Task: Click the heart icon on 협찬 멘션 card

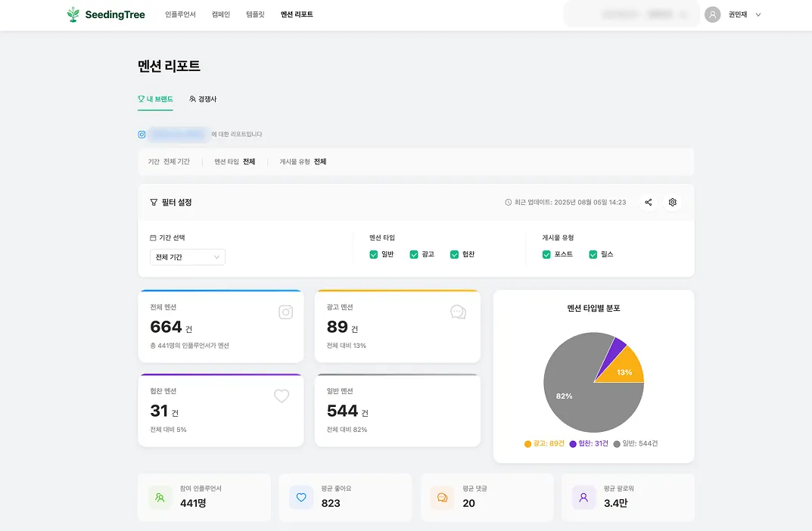Action: tap(282, 396)
